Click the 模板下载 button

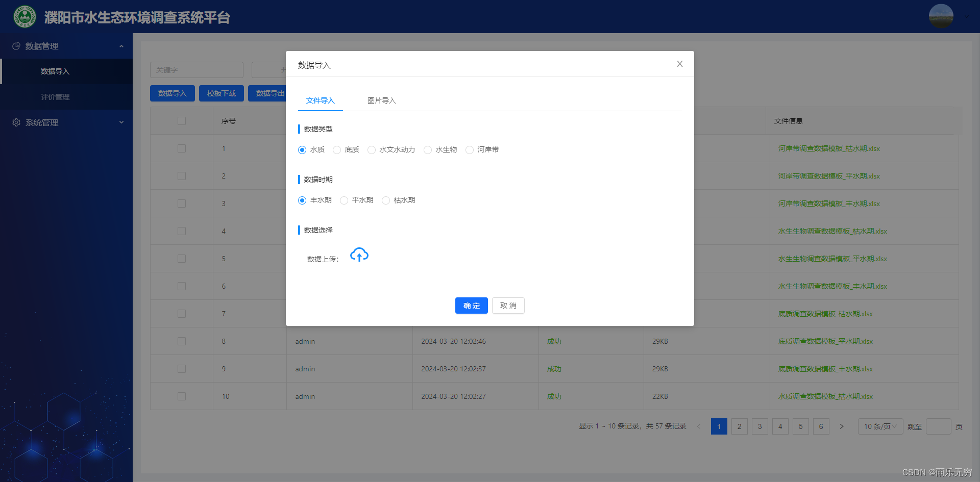pyautogui.click(x=222, y=93)
